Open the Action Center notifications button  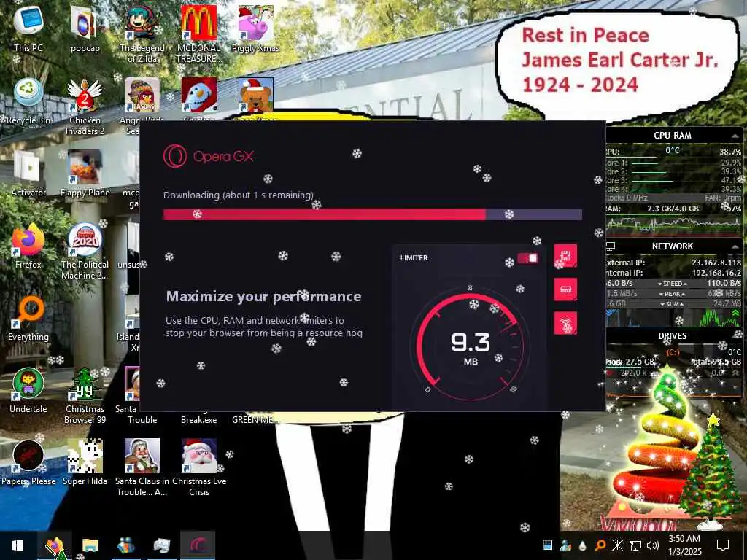(x=723, y=545)
